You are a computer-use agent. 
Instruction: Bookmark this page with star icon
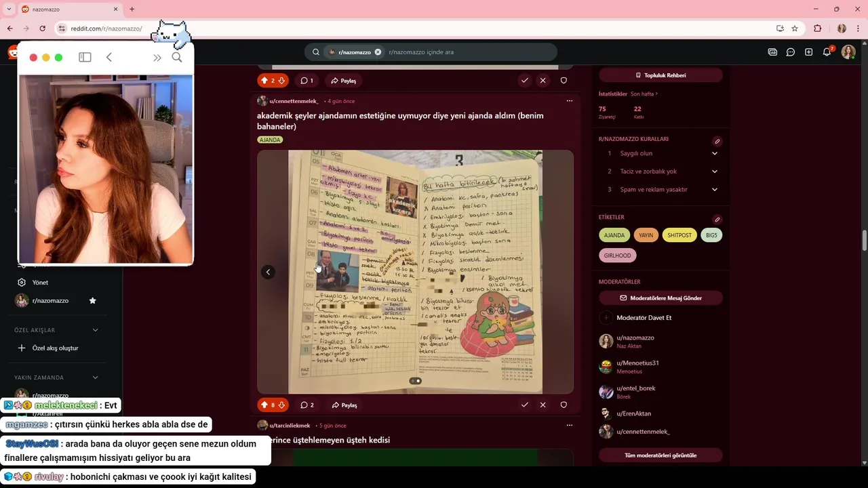click(795, 28)
